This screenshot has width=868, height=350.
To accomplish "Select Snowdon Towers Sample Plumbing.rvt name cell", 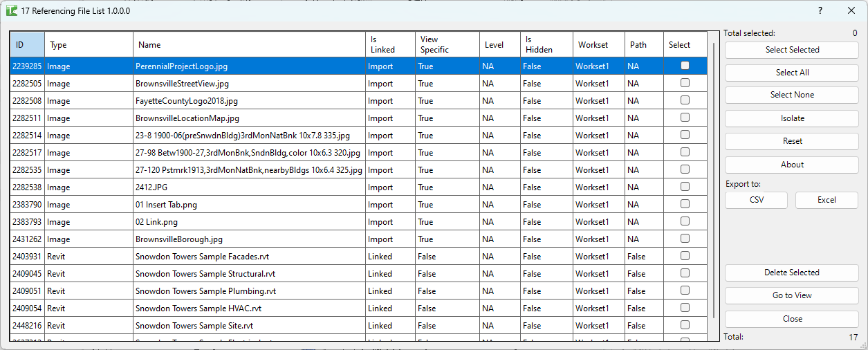I will (249, 291).
